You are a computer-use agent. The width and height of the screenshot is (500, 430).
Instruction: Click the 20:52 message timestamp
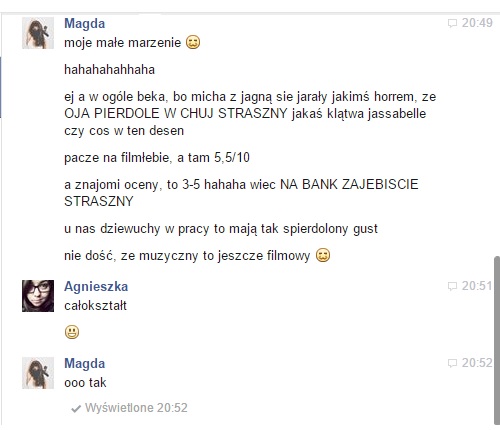tap(477, 363)
